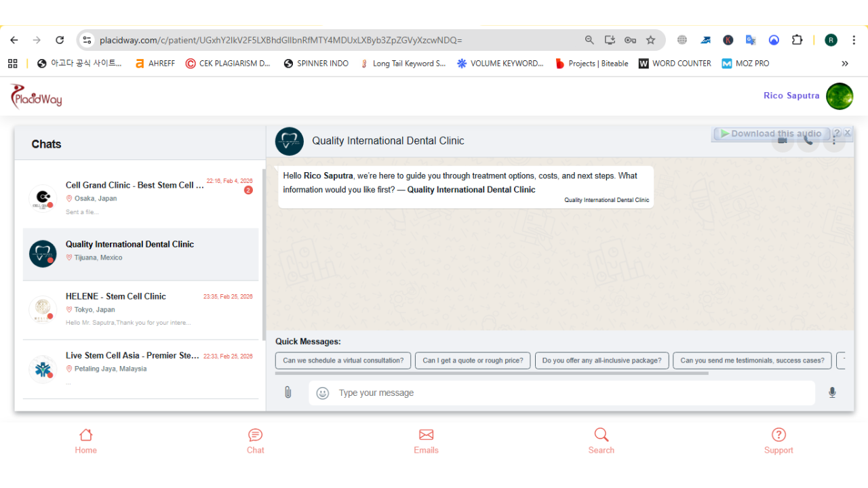
Task: Open Search from the bottom navigation
Action: [x=601, y=441]
